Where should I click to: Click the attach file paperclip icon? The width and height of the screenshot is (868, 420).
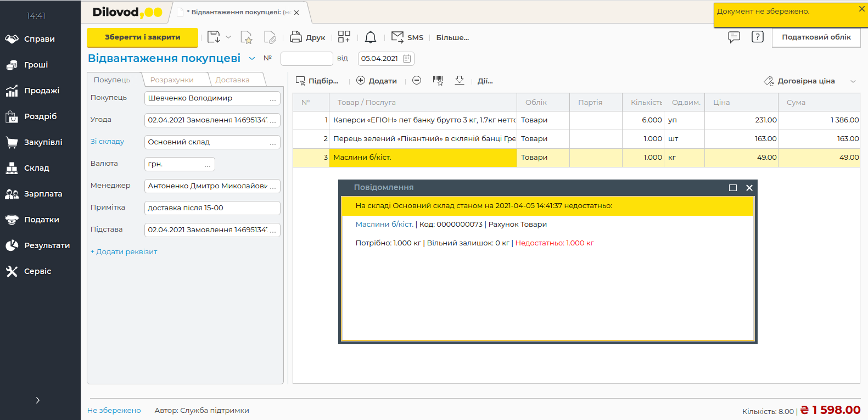(270, 37)
